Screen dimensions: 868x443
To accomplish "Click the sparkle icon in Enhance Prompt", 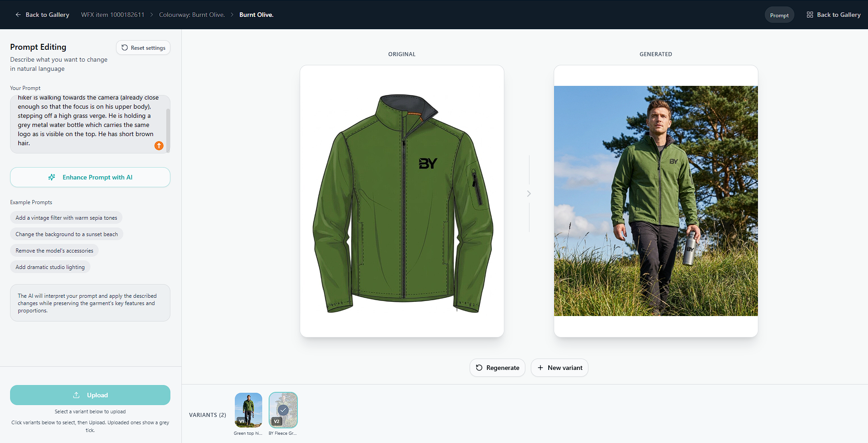I will [52, 177].
